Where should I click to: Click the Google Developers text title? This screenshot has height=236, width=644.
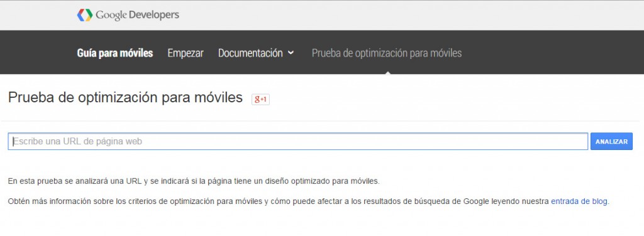137,15
